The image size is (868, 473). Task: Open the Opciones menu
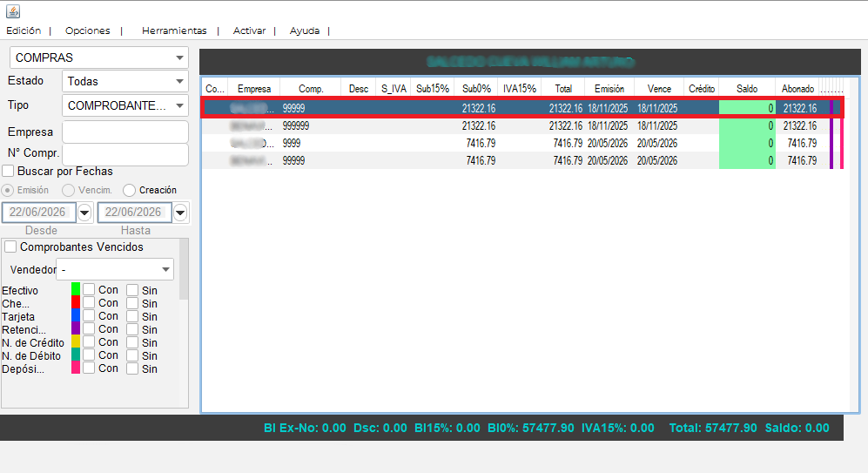87,30
